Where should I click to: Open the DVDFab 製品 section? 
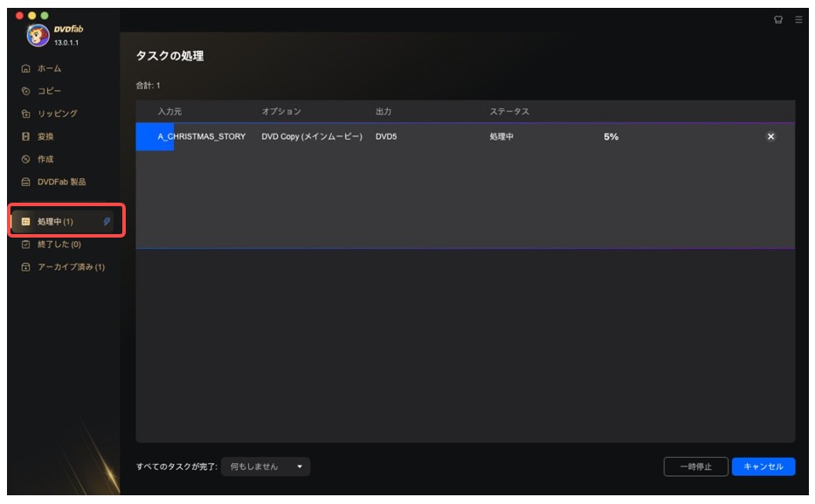click(61, 182)
